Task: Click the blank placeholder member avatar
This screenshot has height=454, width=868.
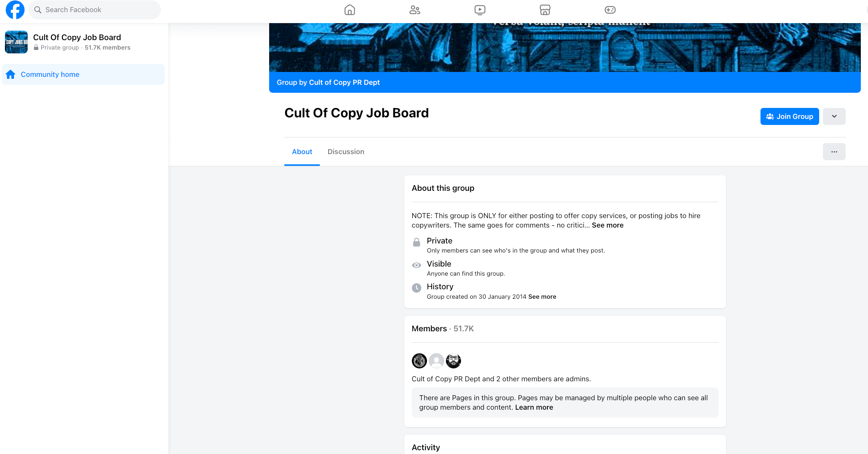Action: click(x=436, y=361)
